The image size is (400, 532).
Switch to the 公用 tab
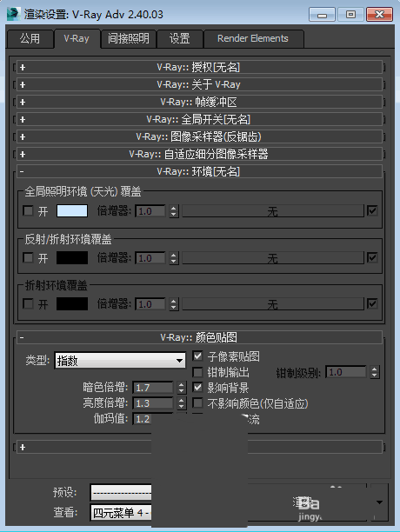coord(30,39)
